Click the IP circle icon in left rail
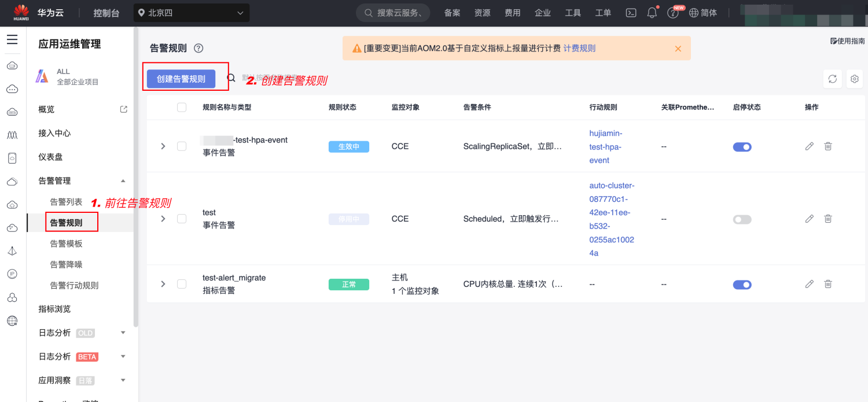This screenshot has height=402, width=868. coord(12,274)
